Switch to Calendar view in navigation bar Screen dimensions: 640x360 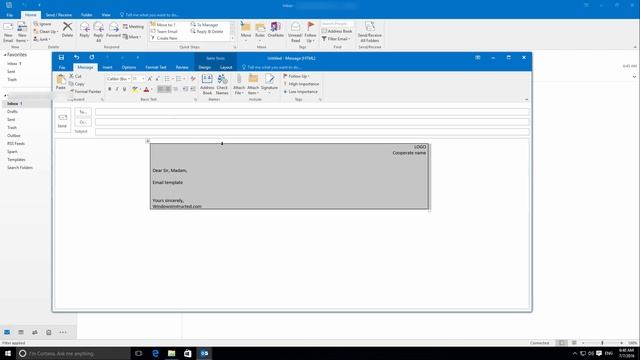21,332
